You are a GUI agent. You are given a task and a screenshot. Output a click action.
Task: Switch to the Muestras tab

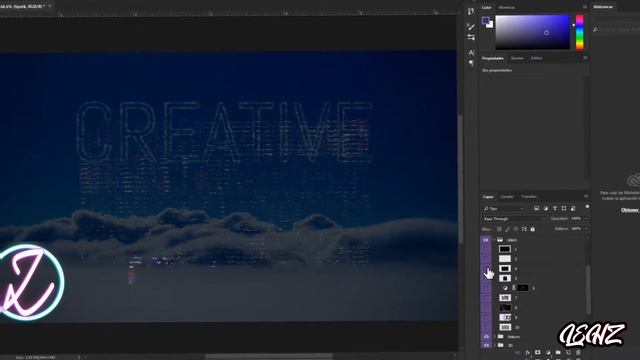tap(507, 7)
